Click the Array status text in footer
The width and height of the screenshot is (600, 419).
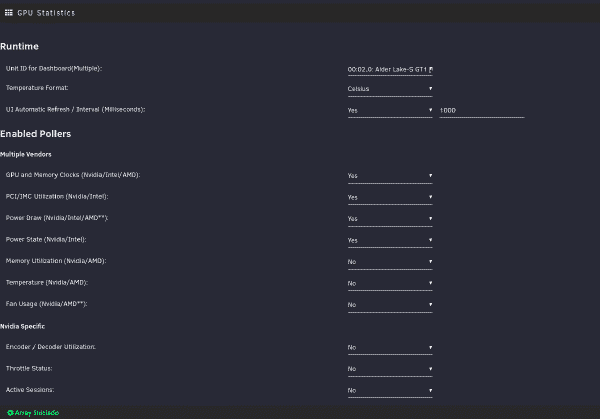tap(37, 412)
